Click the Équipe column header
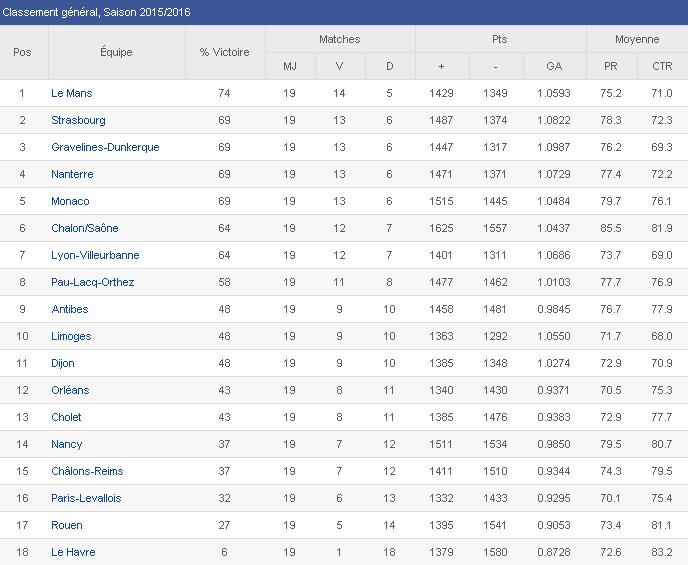Image resolution: width=688 pixels, height=565 pixels. 116,52
